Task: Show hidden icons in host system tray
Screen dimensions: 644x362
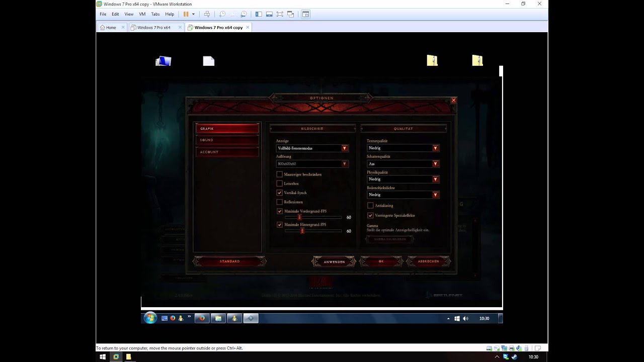Action: tap(497, 356)
